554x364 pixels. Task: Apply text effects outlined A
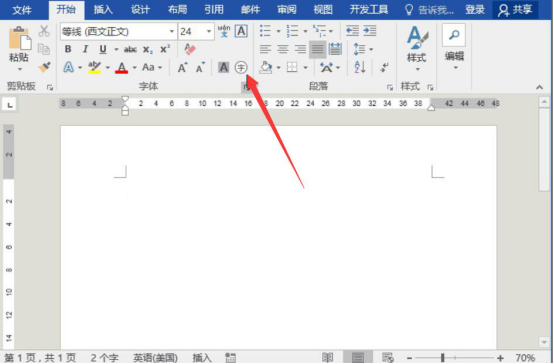pos(69,67)
